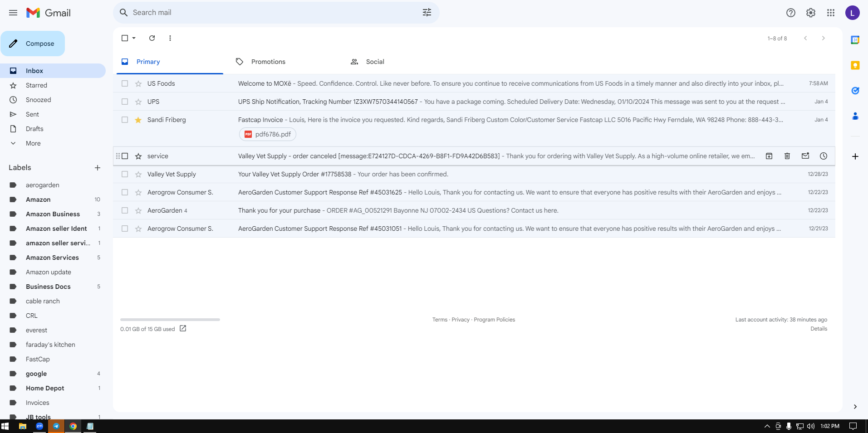Open the Privacy link

(x=461, y=320)
